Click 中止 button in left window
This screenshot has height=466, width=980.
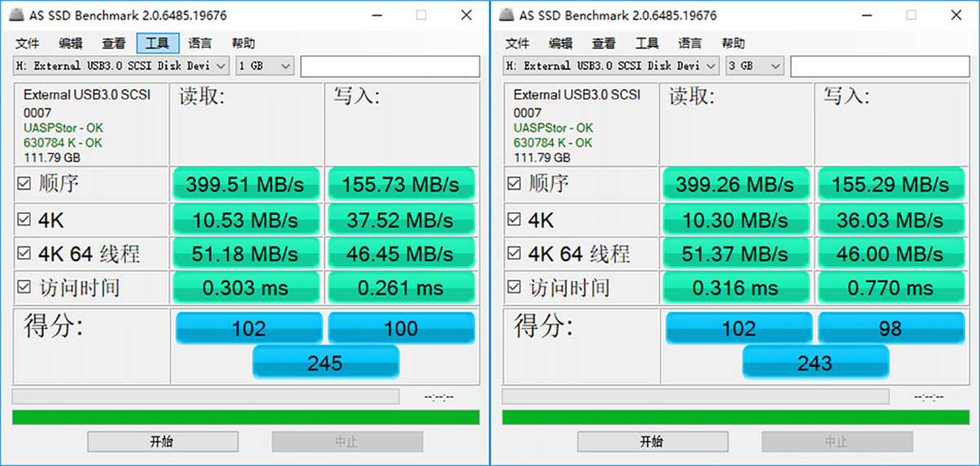[347, 442]
